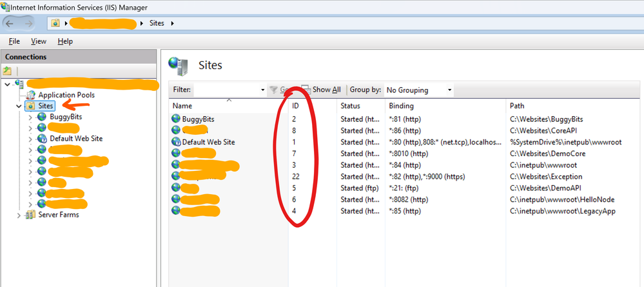Click the C:\Websites\DemoCore path cell
644x287 pixels.
pos(547,153)
